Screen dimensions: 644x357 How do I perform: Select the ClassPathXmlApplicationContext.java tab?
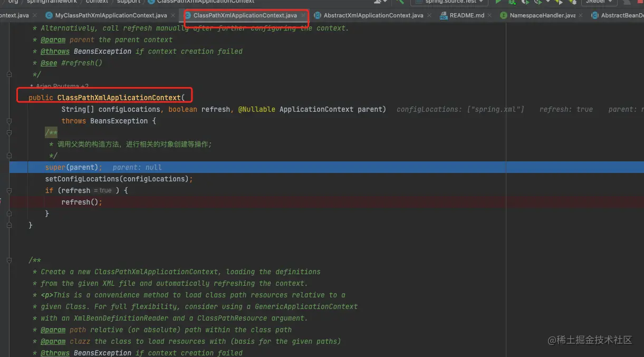point(245,15)
